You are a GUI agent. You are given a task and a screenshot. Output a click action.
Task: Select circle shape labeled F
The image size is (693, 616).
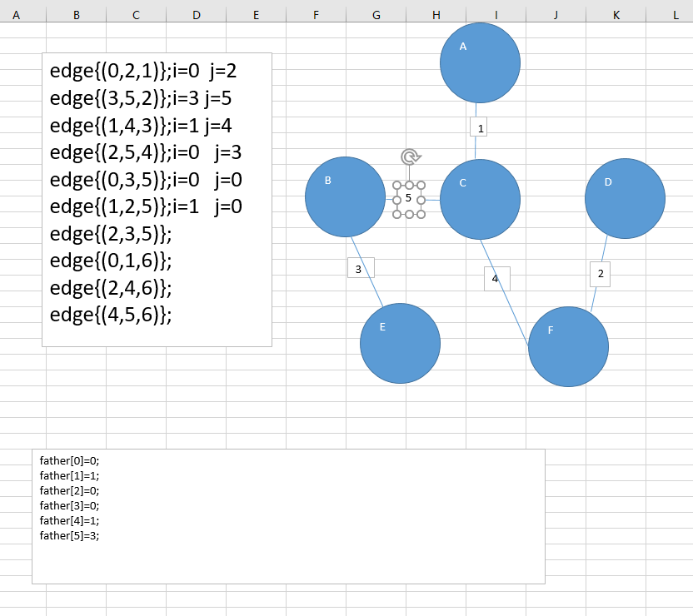(568, 346)
